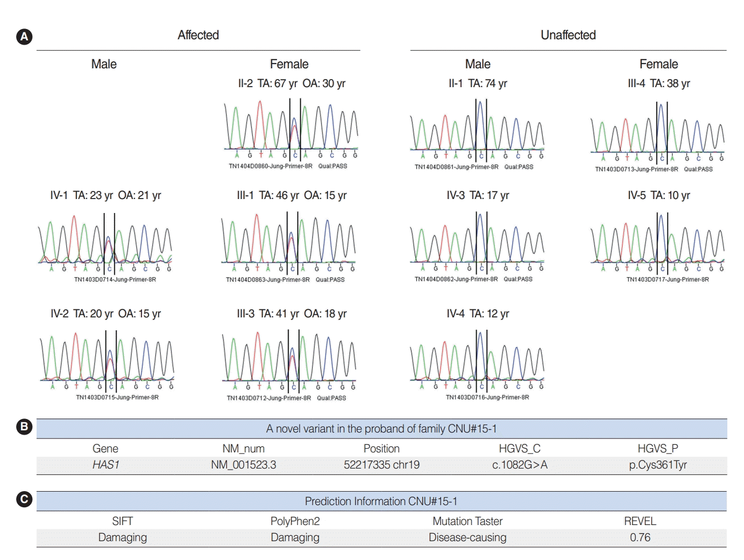Click the 'NM_num' column header
The width and height of the screenshot is (744, 560).
pos(244,449)
